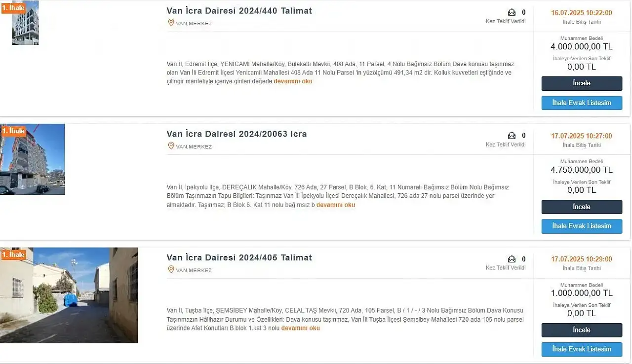This screenshot has height=364, width=632.
Task: Open title Van İcra Dairesi 2024/20063 Icra
Action: tap(237, 134)
